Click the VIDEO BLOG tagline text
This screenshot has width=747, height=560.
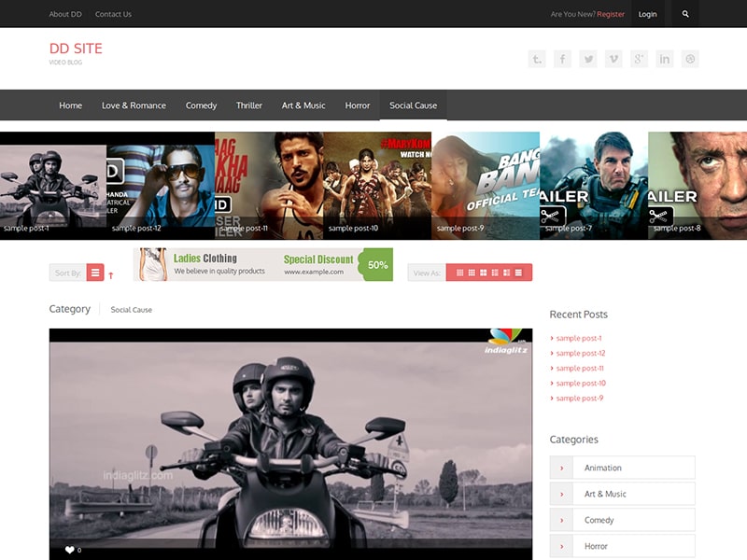(65, 63)
